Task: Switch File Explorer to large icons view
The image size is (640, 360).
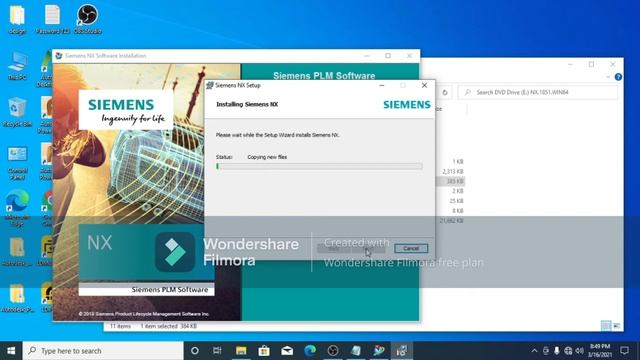Action: click(616, 325)
